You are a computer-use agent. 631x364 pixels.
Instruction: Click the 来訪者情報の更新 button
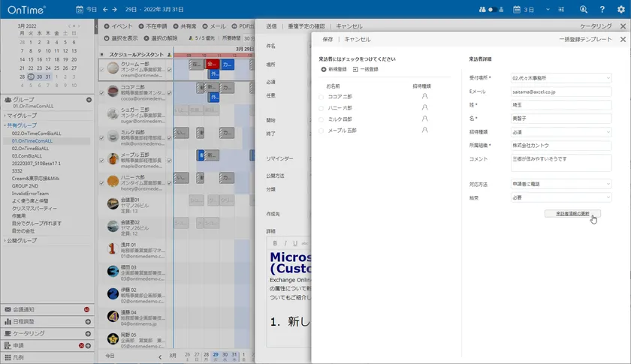click(572, 214)
